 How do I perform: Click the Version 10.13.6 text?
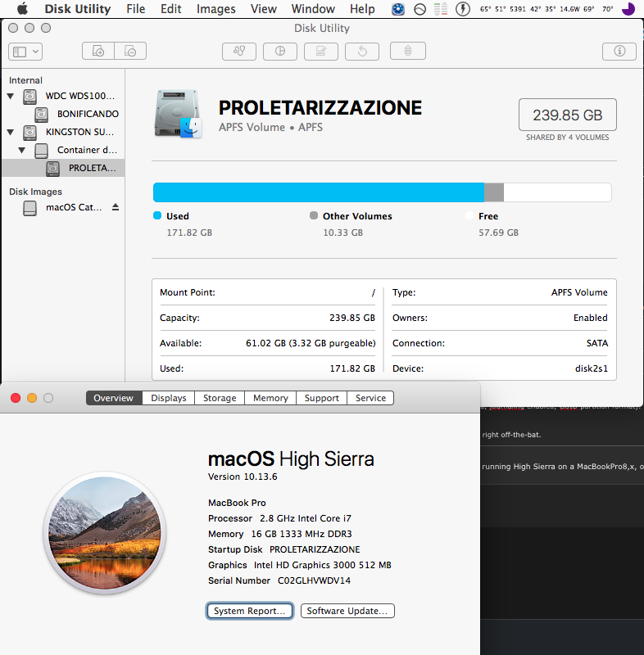pyautogui.click(x=243, y=477)
